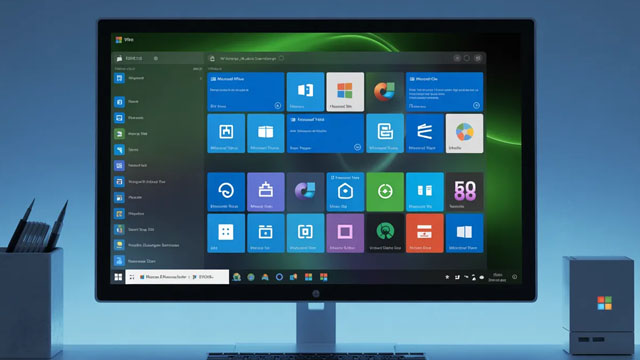Open the blue tile with the house icon
Viewport: 640px width, 360px height.
(x=345, y=192)
